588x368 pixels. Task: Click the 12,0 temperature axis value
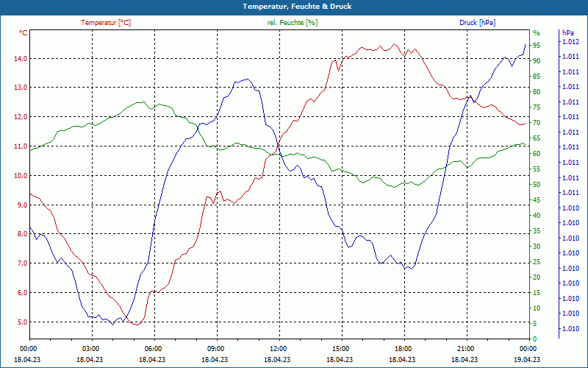21,116
